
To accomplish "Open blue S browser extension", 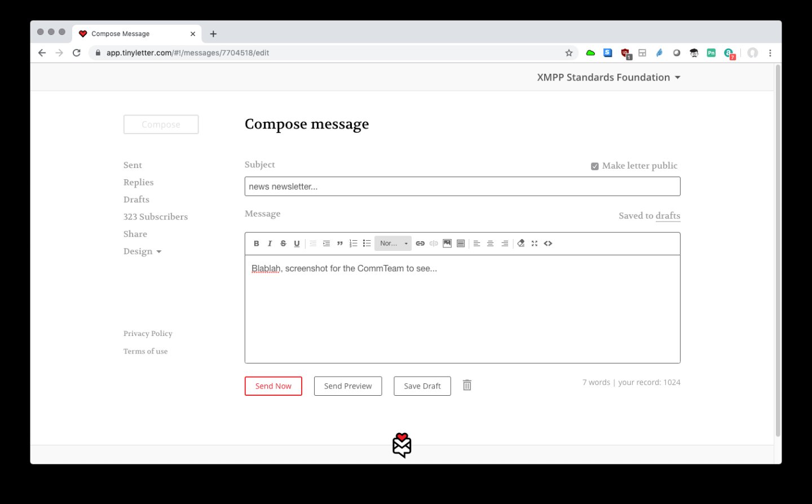I will tap(608, 53).
